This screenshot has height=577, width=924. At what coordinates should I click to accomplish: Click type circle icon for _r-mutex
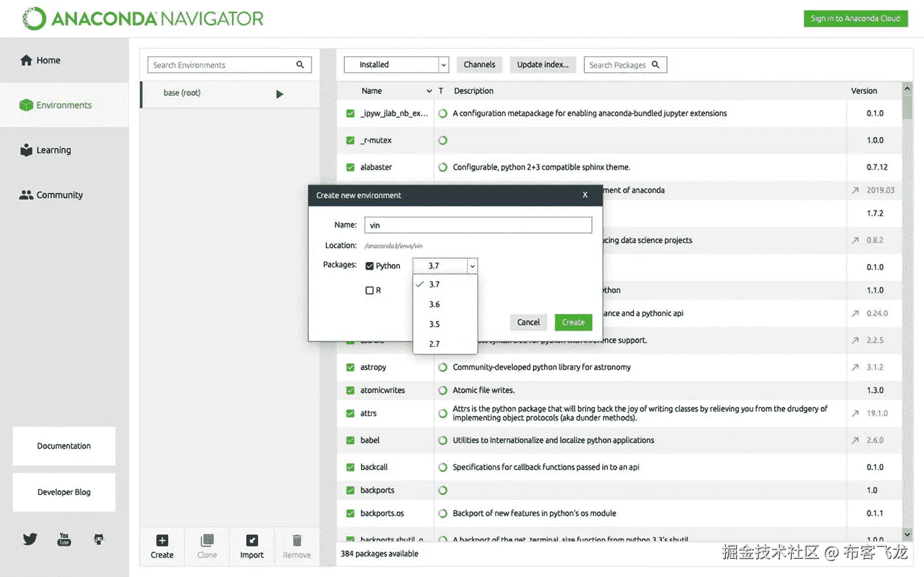pyautogui.click(x=443, y=140)
